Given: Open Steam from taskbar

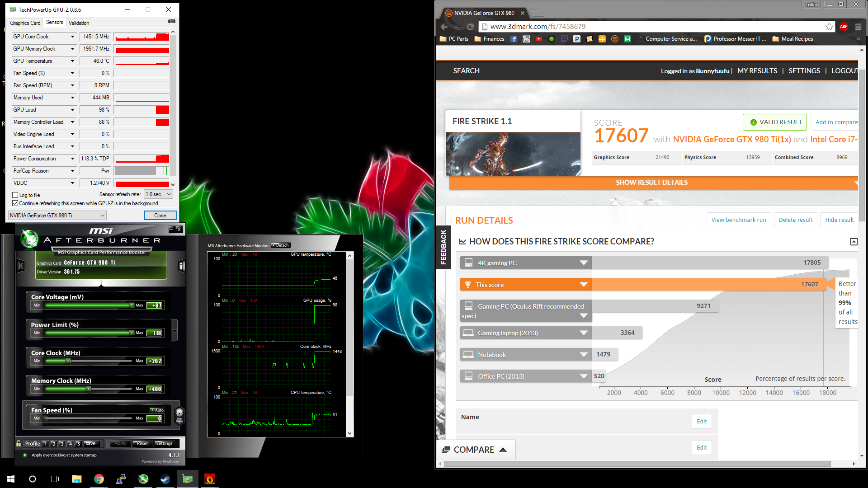Looking at the screenshot, I should tap(165, 479).
